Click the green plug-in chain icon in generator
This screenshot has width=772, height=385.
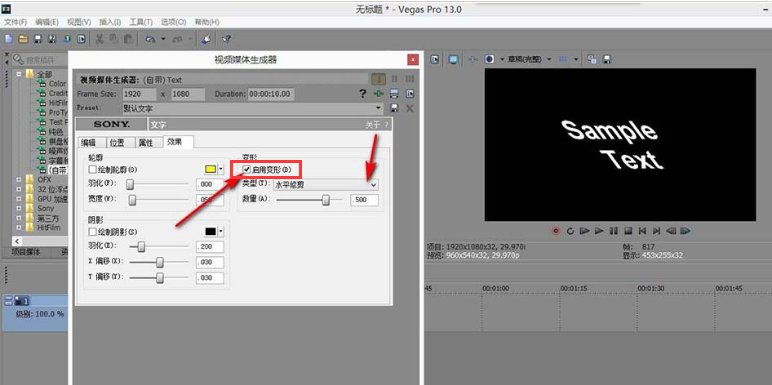click(x=378, y=94)
